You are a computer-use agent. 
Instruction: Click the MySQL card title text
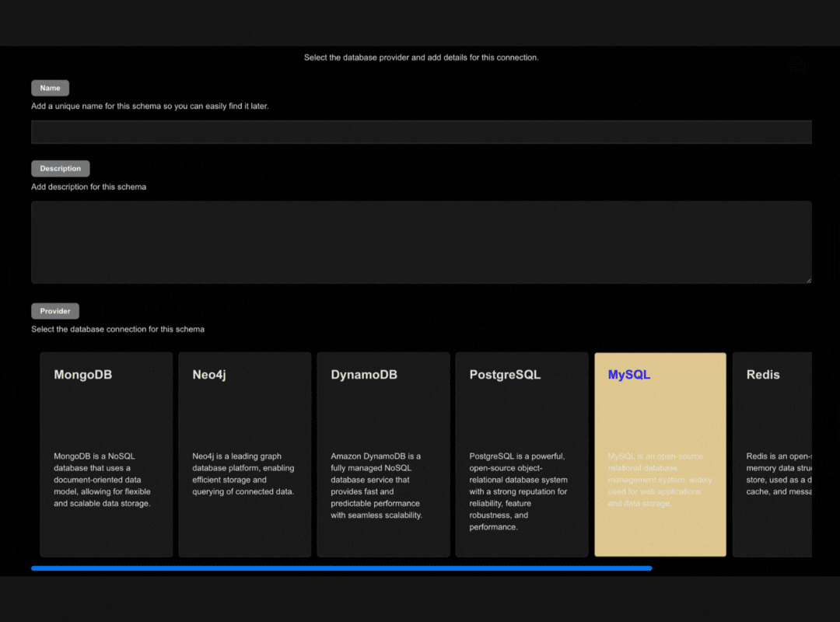[628, 375]
